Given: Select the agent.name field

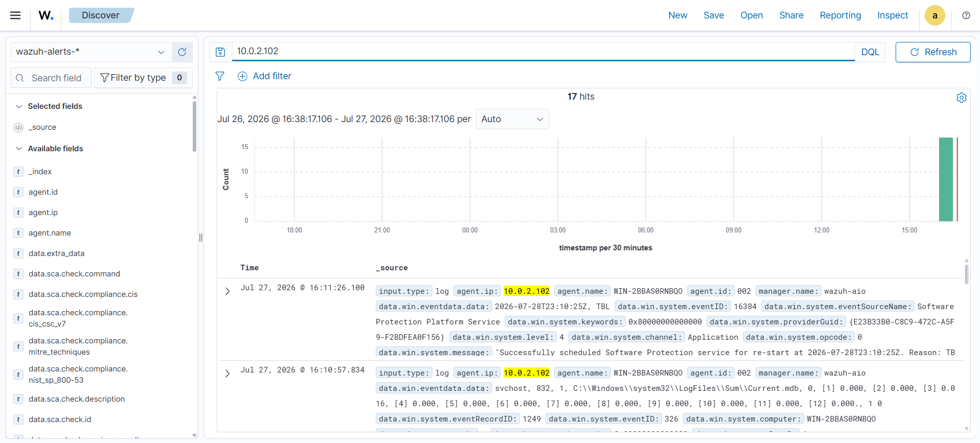Looking at the screenshot, I should click(50, 233).
